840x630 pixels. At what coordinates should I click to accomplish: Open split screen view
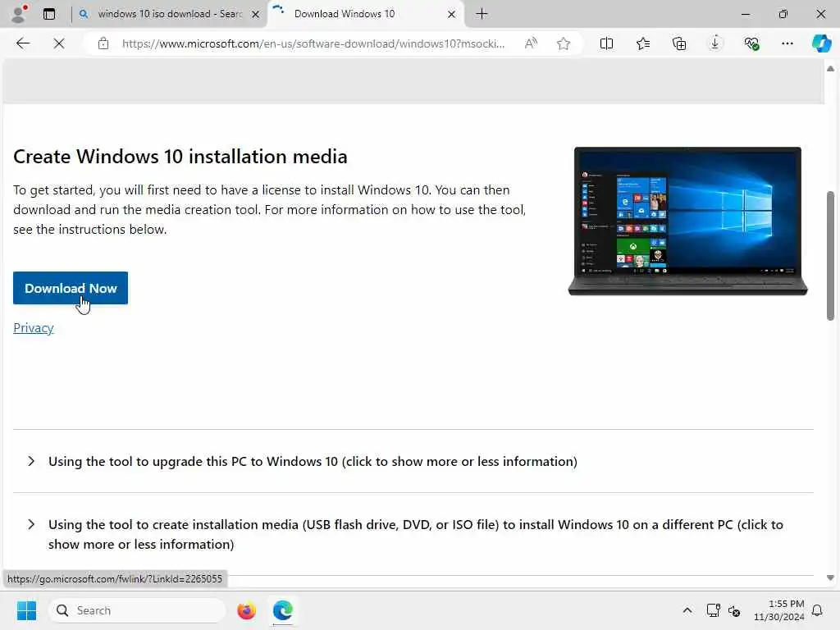(606, 43)
